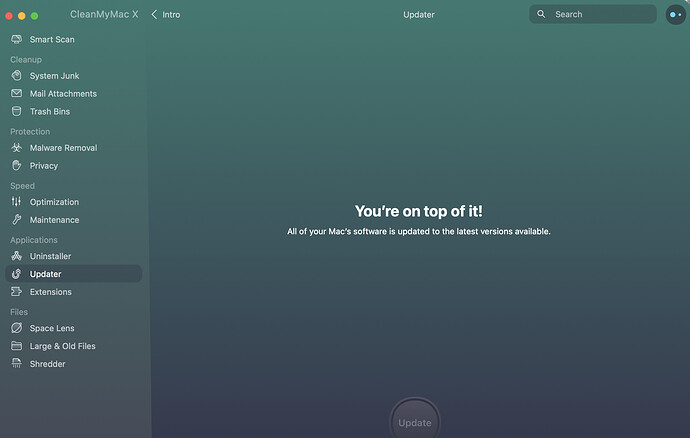Select Malware Removal label

click(x=63, y=147)
